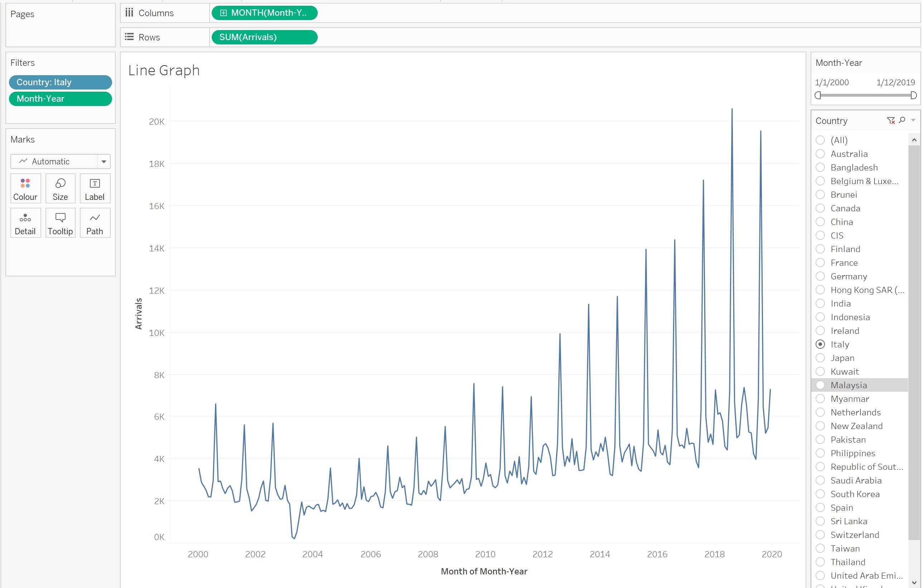Screen dimensions: 922x588
Task: Click the SUM(Arrivals) pill in Rows
Action: tap(264, 37)
